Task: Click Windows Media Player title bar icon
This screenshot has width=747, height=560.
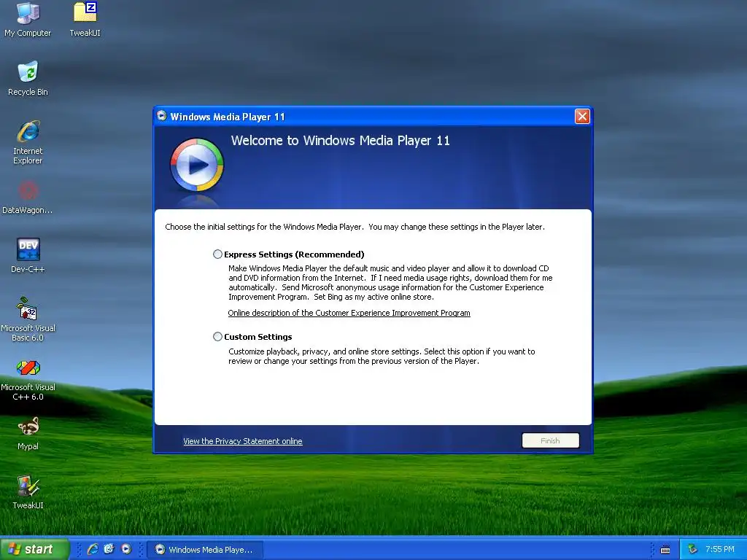Action: coord(161,116)
